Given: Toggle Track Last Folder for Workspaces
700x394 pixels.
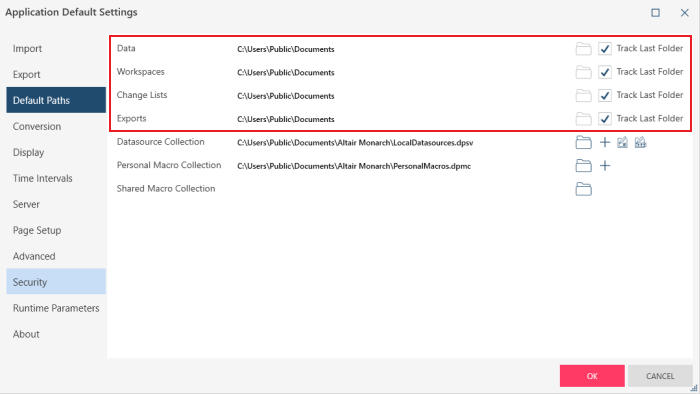Looking at the screenshot, I should coord(604,72).
